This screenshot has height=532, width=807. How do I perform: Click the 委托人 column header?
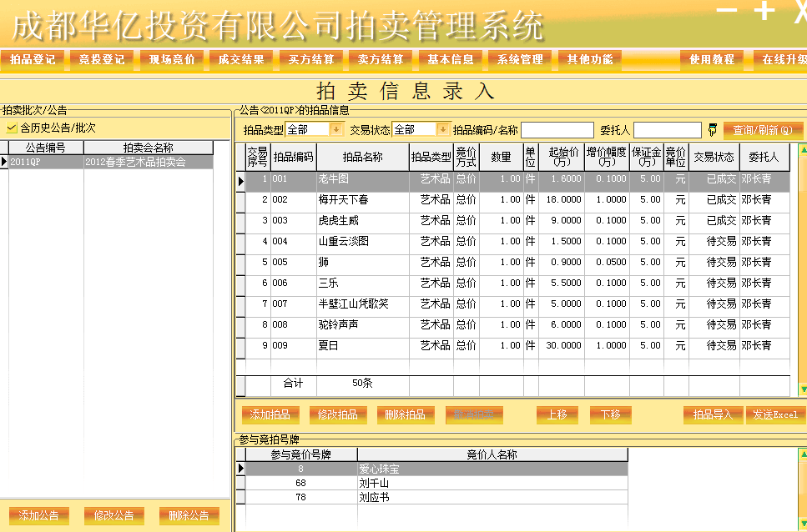coord(764,157)
